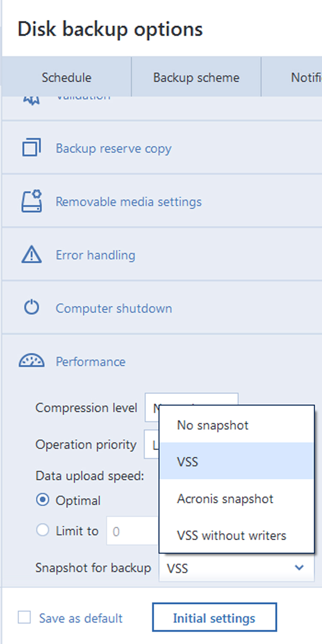Click the Performance gauge icon

click(31, 361)
